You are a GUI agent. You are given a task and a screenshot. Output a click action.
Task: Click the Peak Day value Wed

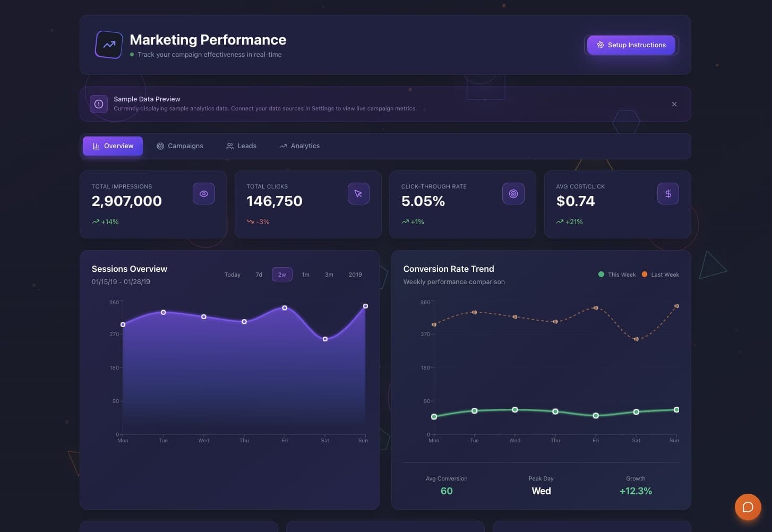[541, 491]
